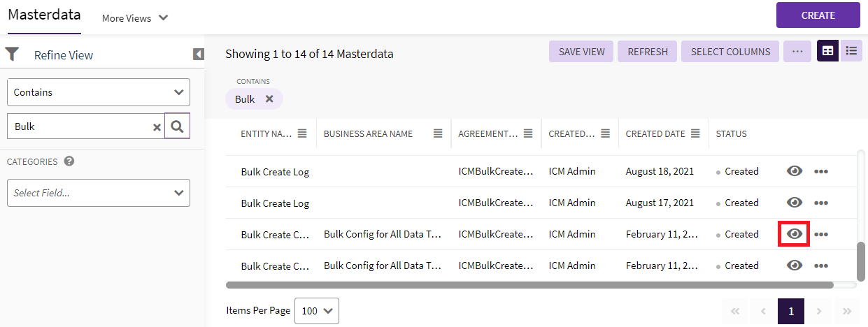Open the Categories help icon
Viewport: 868px width, 327px height.
coord(69,161)
